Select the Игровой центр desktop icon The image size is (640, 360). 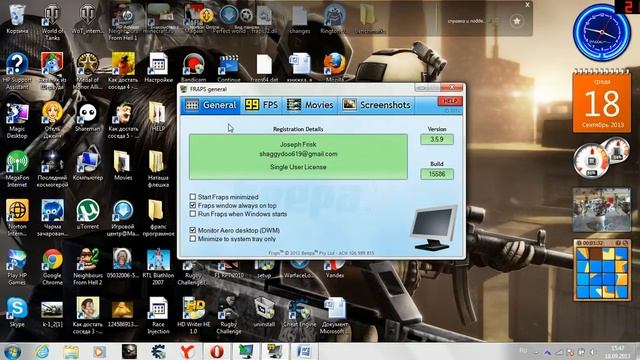pyautogui.click(x=123, y=218)
